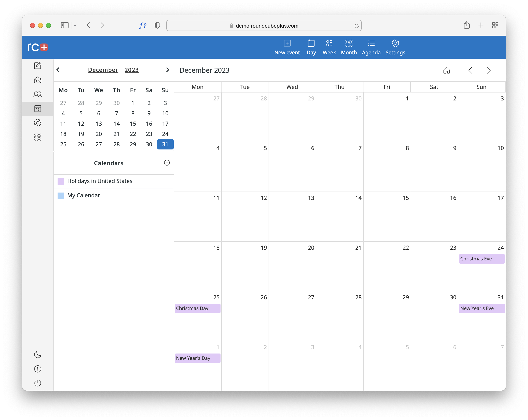Click the info circle icon in sidebar
Viewport: 528px width, 420px height.
click(x=38, y=369)
